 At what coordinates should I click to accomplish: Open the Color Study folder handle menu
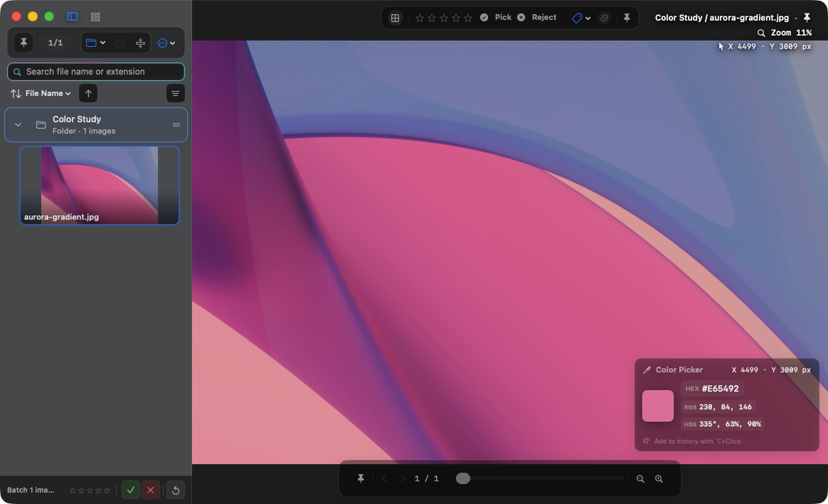click(x=176, y=125)
